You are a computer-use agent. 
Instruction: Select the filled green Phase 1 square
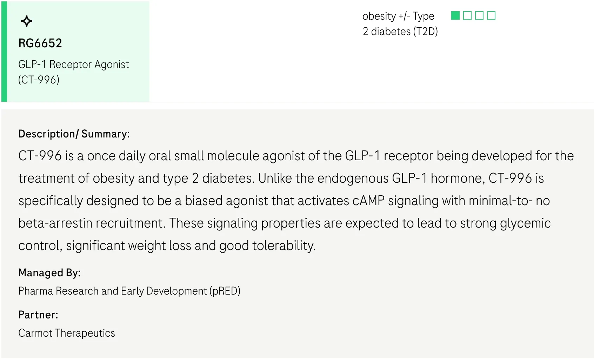coord(455,15)
